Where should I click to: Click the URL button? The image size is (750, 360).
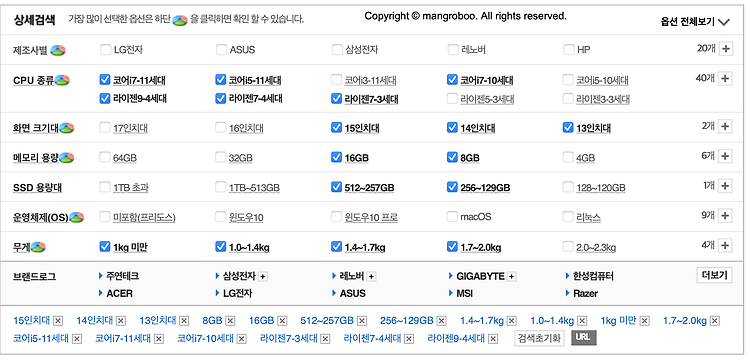584,338
